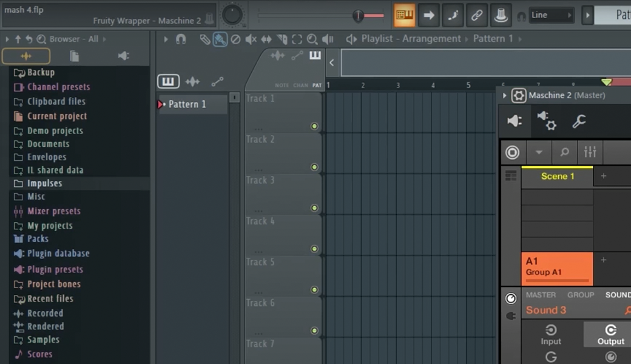Click the stamp tool icon in top toolbar
Viewport: 631px width, 364px height.
pos(501,15)
